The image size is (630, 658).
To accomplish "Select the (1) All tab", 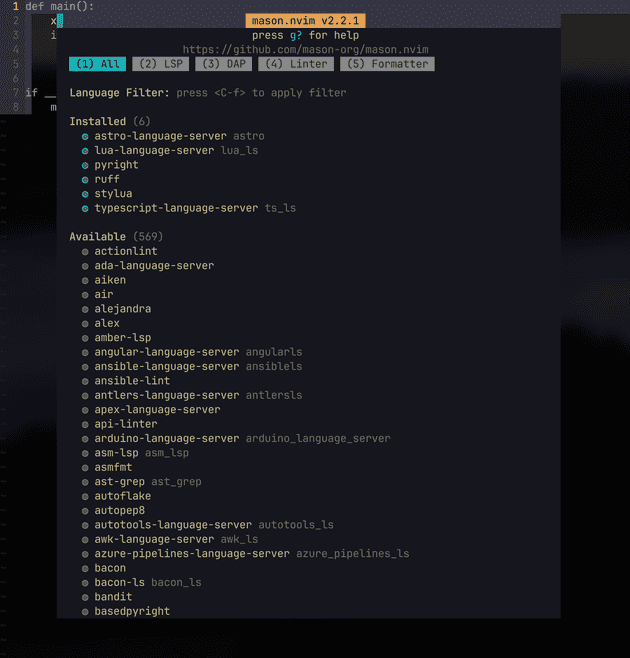I will [97, 64].
